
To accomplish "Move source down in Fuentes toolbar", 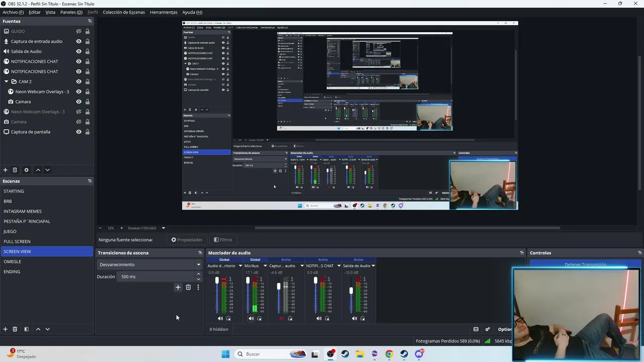I will [47, 170].
